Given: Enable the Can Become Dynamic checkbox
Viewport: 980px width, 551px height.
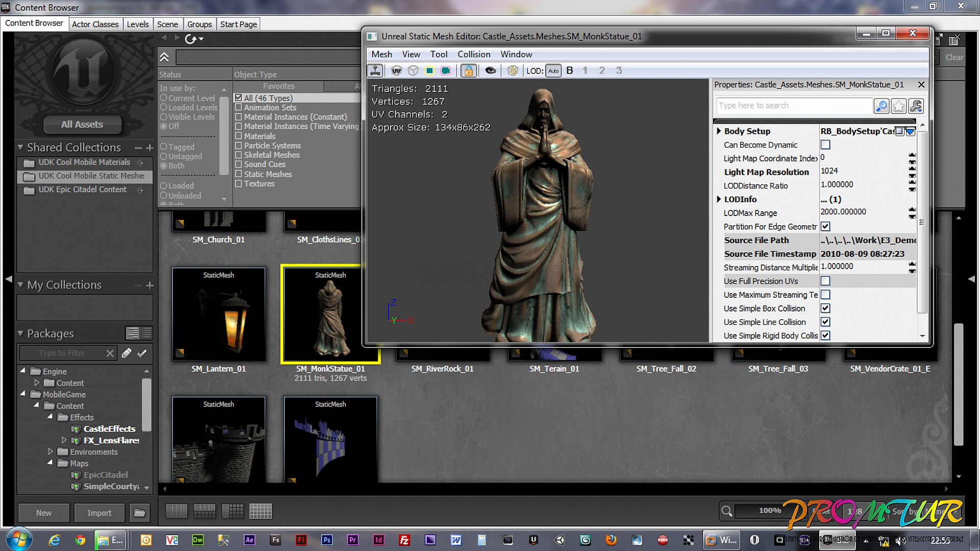Looking at the screenshot, I should [825, 145].
